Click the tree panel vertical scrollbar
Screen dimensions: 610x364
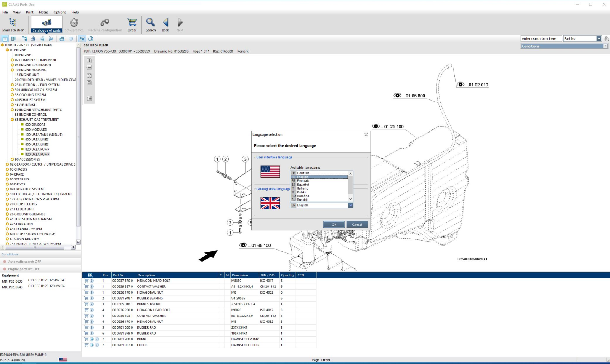[79, 137]
